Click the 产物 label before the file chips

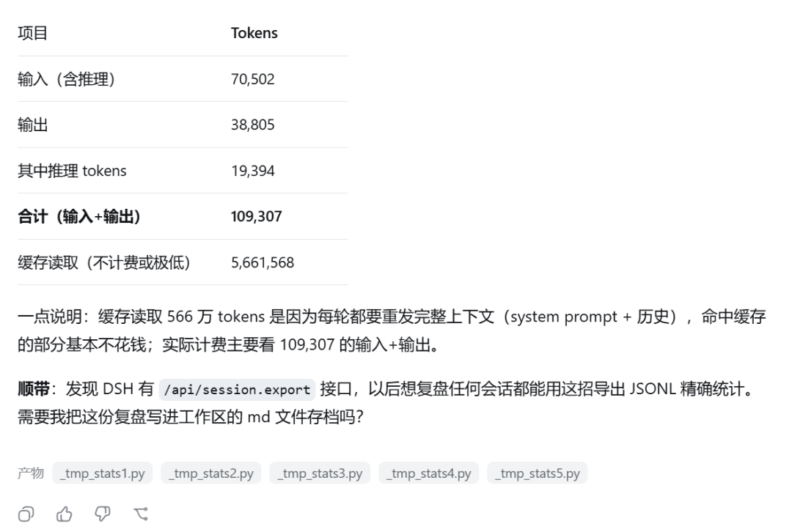tap(31, 473)
